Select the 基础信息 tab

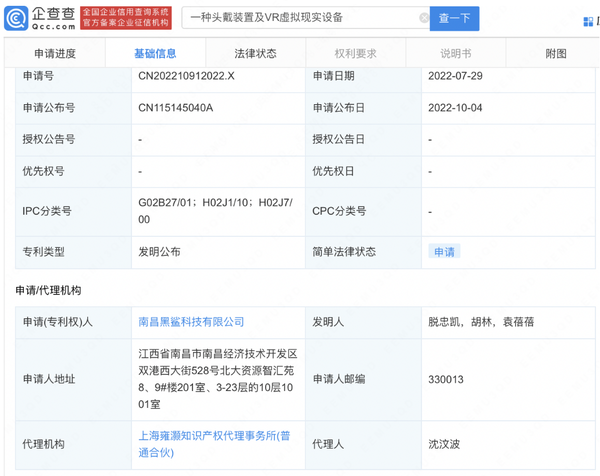(x=155, y=54)
